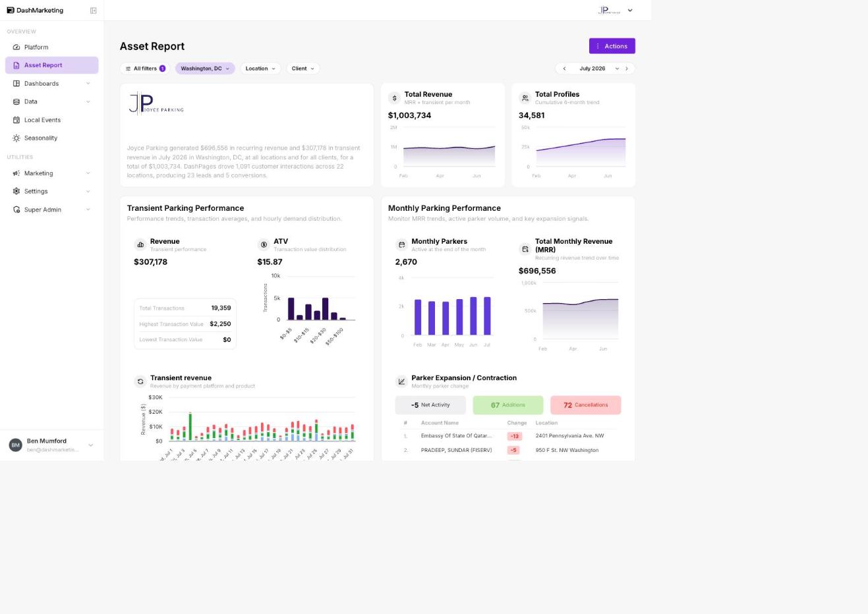Click the Local Events calendar icon
The image size is (868, 614).
[16, 120]
